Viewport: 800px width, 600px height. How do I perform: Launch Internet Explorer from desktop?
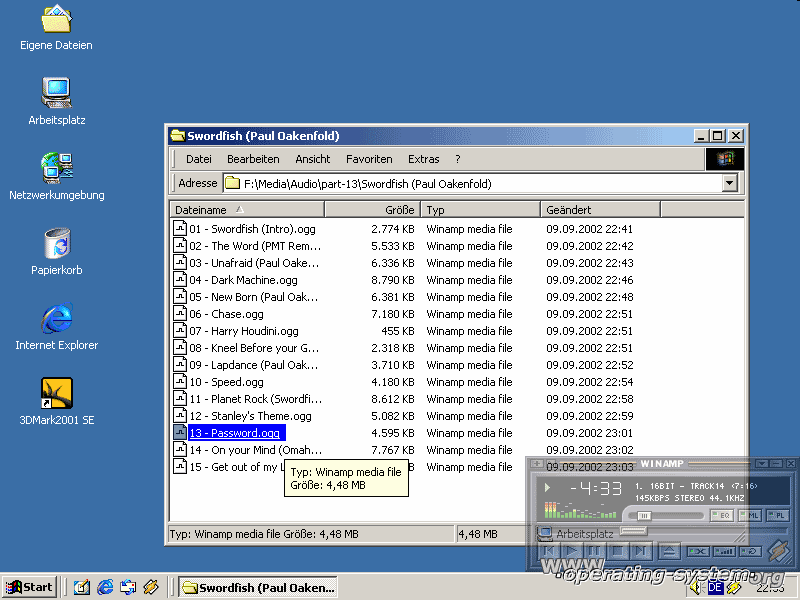tap(56, 327)
